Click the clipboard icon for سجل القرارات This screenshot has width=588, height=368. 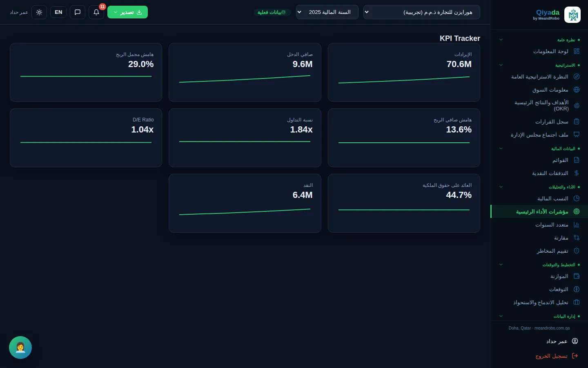[577, 121]
